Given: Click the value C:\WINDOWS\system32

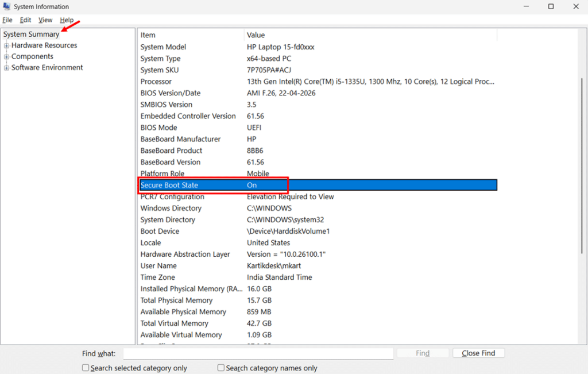Looking at the screenshot, I should pyautogui.click(x=285, y=220).
